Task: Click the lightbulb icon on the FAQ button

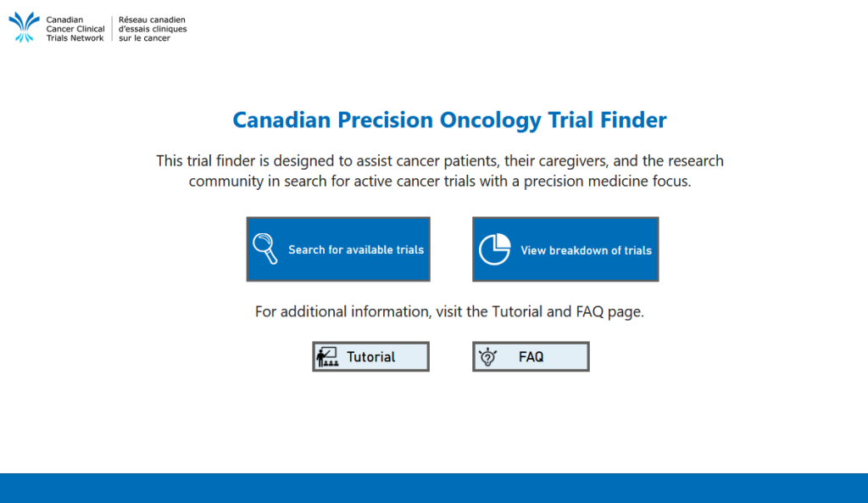Action: [x=487, y=357]
